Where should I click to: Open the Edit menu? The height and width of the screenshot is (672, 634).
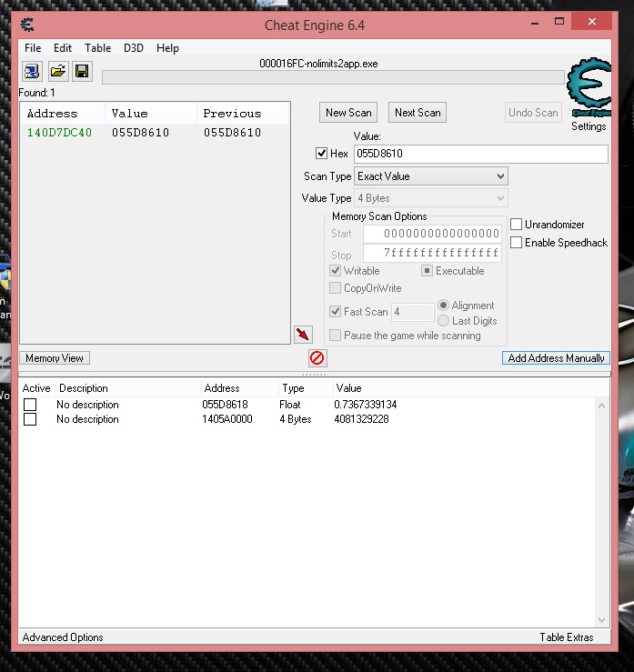coord(63,48)
